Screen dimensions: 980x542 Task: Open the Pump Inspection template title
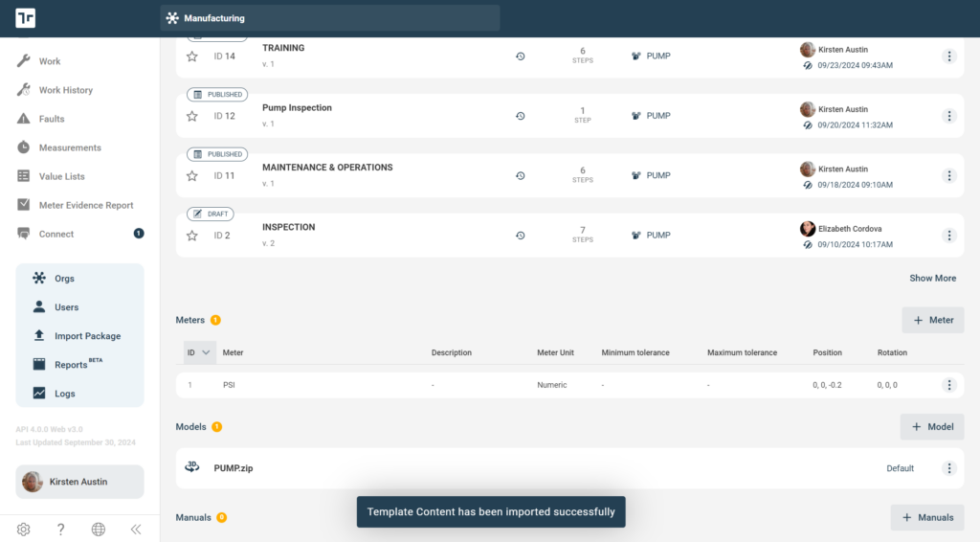pos(297,107)
